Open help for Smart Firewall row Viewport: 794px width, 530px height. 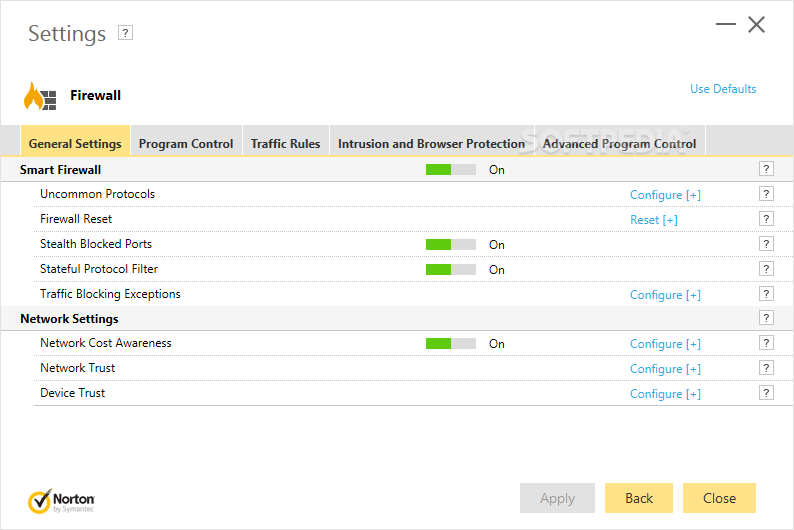click(766, 169)
